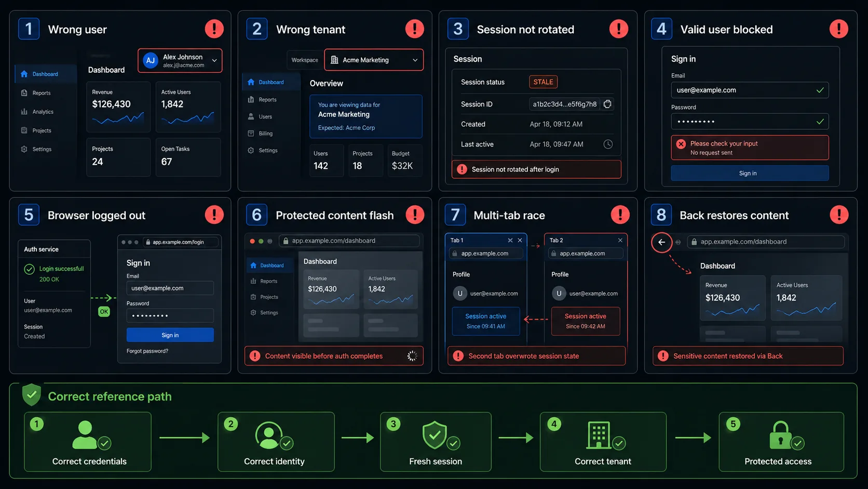Screen dimensions: 868x489
Task: Click the loading spinner in panel 6 alert
Action: click(x=412, y=356)
